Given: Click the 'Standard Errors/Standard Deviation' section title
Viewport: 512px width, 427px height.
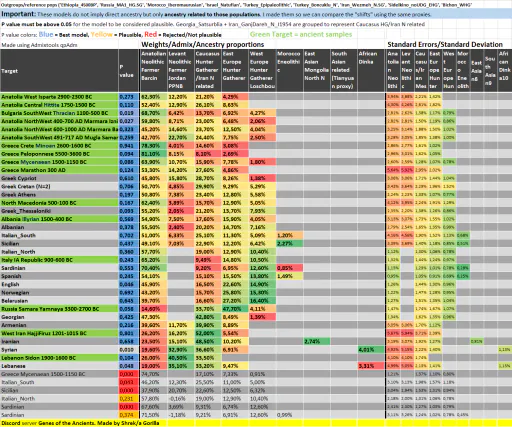Looking at the screenshot, I should (445, 44).
